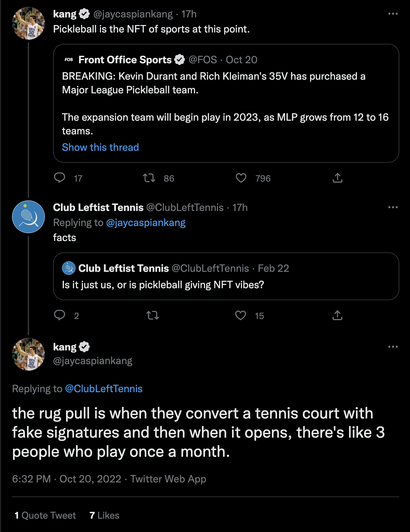The image size is (410, 532).
Task: Open more options on the rug pull tweet
Action: pos(393,347)
